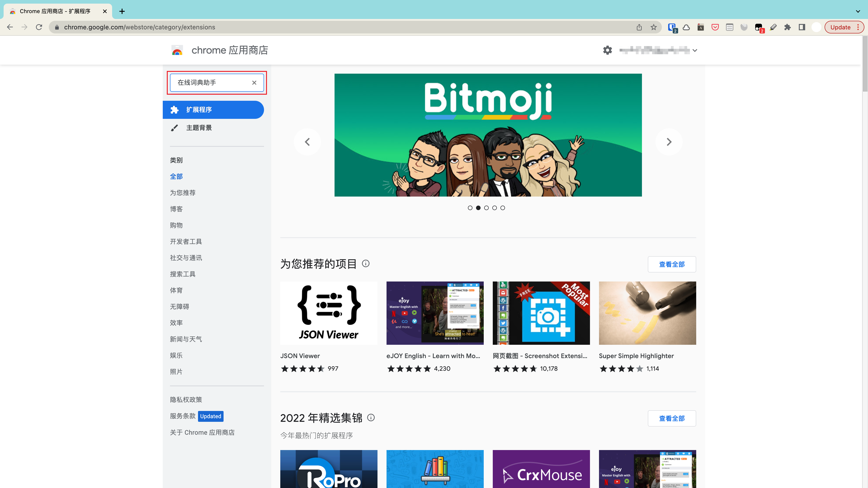868x488 pixels.
Task: Open the 网页截图 Screenshot extension card
Action: pyautogui.click(x=541, y=327)
